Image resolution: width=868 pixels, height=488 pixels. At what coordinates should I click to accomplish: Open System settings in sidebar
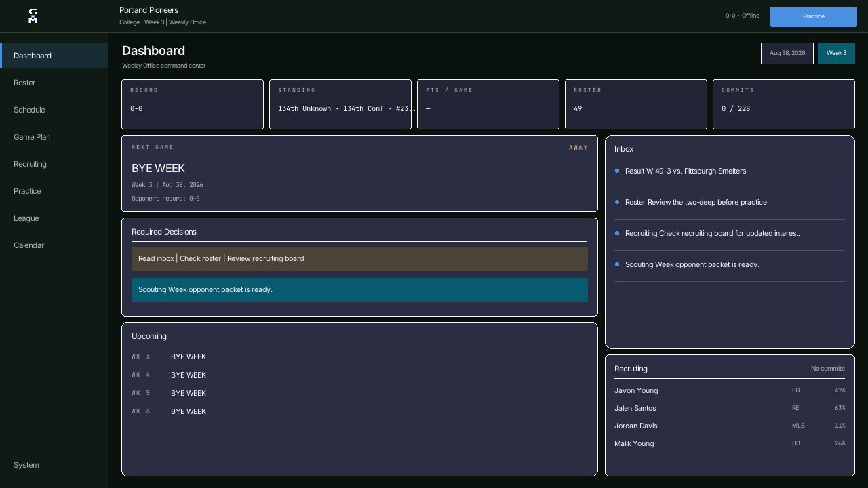(54, 465)
